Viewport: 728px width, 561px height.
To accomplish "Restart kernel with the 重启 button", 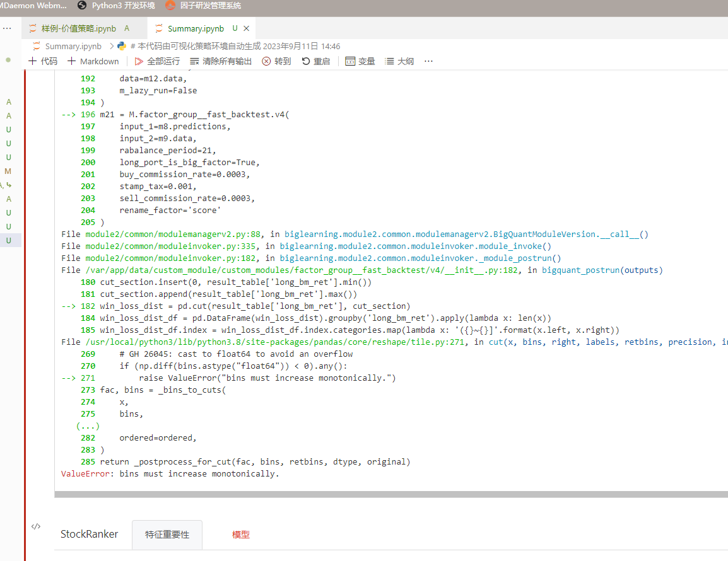I will point(316,61).
